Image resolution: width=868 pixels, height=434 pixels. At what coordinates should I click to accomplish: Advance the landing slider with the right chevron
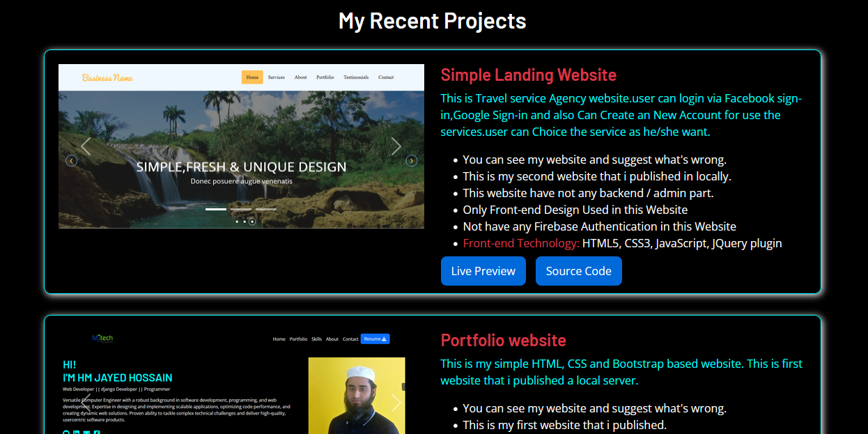[396, 146]
